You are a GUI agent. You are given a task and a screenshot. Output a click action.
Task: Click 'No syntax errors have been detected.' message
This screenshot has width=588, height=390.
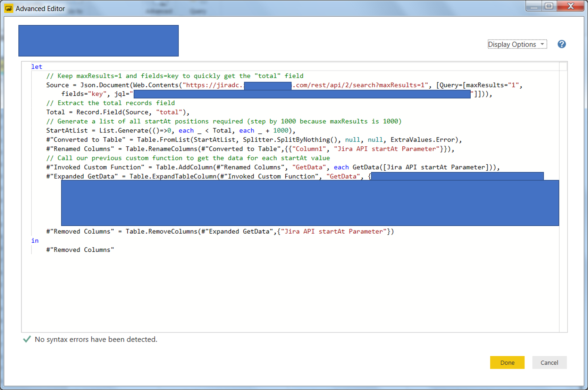pos(96,339)
